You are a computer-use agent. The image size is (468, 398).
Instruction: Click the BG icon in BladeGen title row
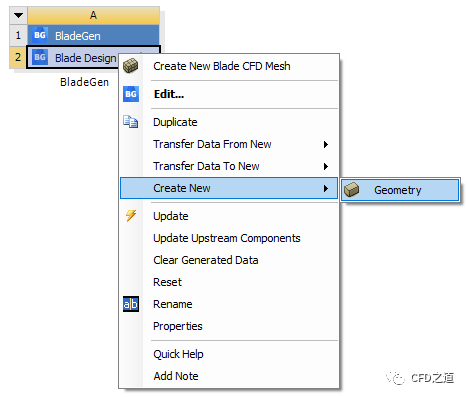pos(40,35)
